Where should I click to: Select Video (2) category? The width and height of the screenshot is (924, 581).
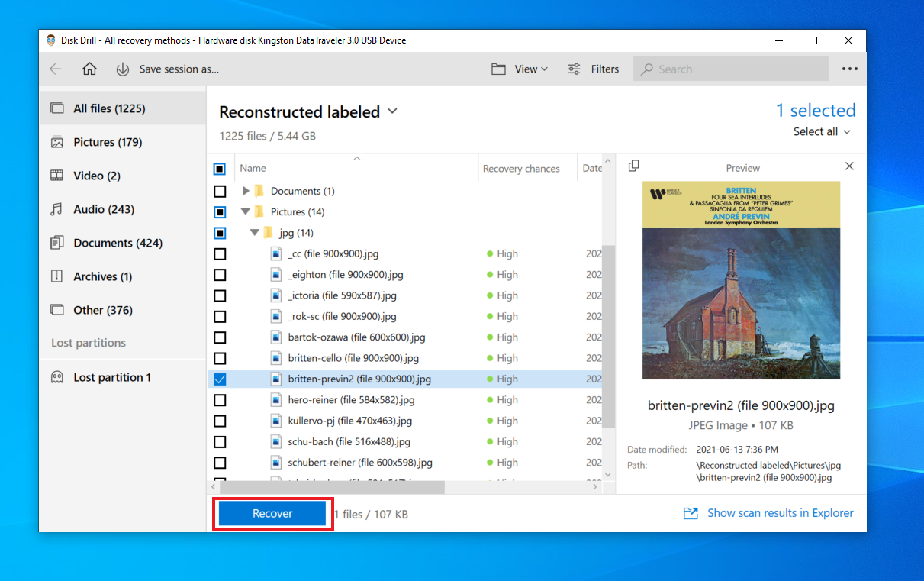coord(122,176)
